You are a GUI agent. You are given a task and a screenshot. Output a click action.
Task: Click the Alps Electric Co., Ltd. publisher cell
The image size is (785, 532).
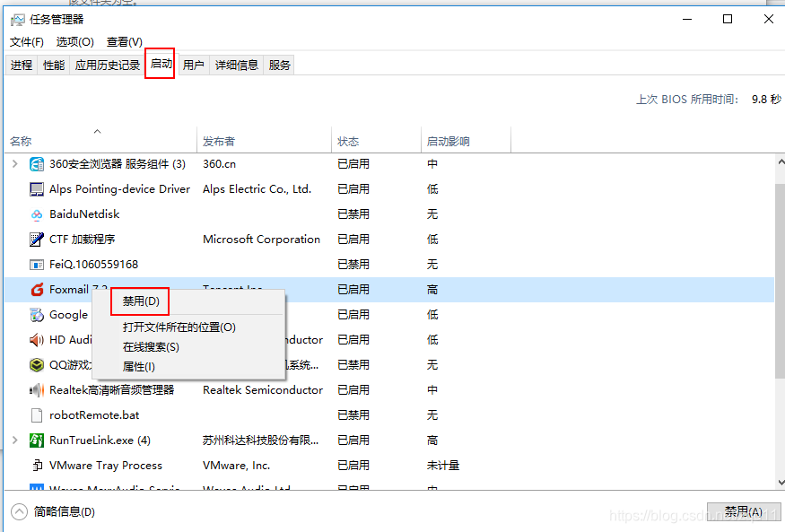pos(257,189)
